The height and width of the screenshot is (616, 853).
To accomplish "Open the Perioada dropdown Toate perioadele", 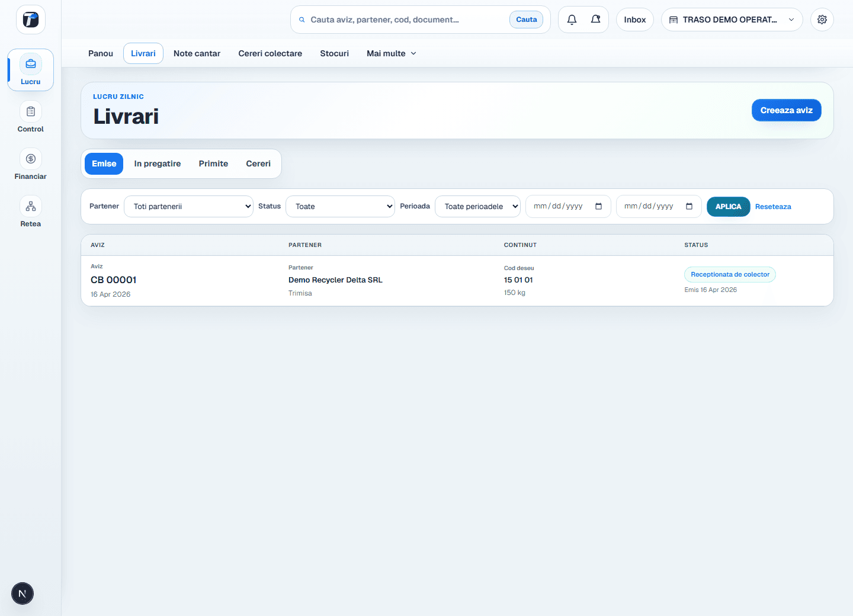I will 477,206.
